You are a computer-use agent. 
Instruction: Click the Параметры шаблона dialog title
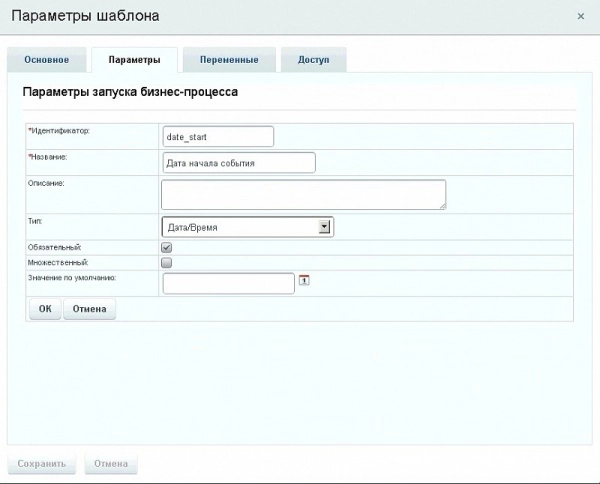(x=84, y=17)
